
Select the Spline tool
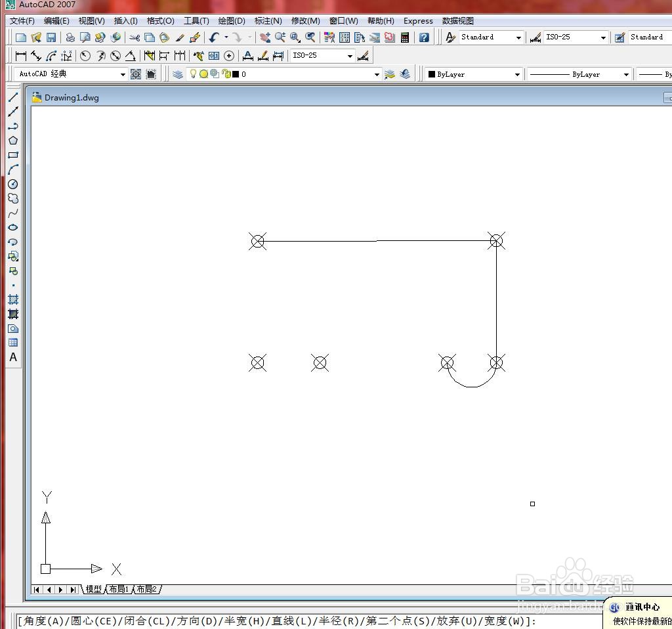(13, 213)
